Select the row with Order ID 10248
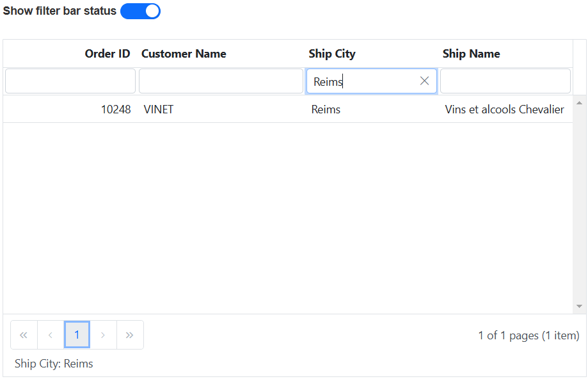The width and height of the screenshot is (588, 379). (115, 109)
